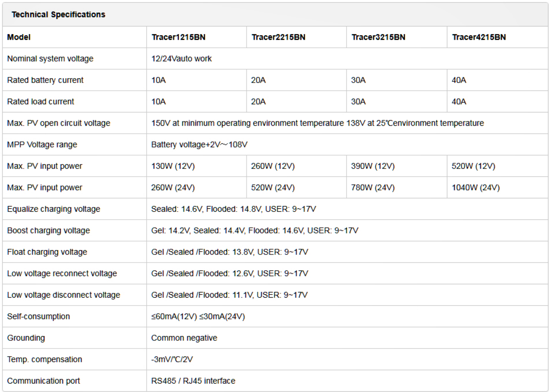Select the Grounding label

[26, 338]
